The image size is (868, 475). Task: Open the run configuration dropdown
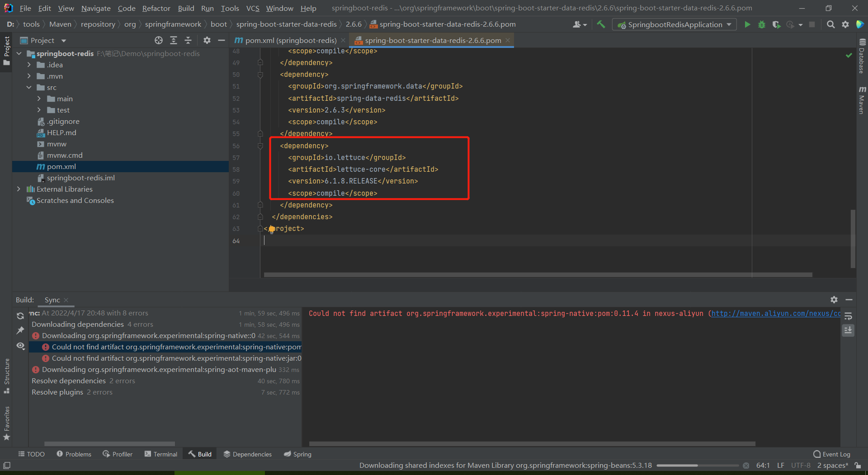coord(674,24)
